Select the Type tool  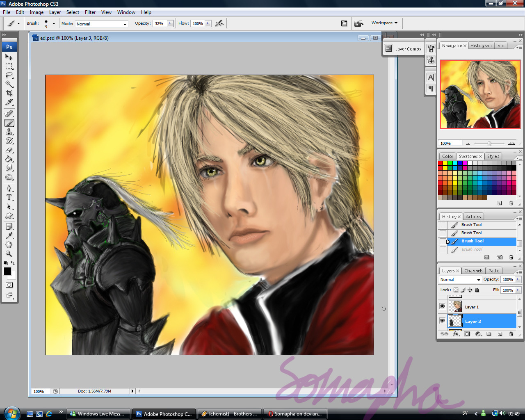(9, 198)
